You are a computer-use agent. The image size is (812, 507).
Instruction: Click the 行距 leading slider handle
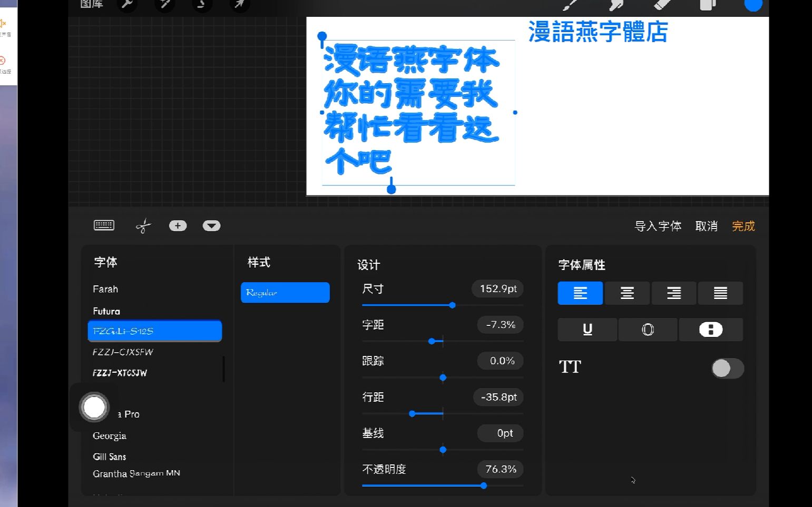[412, 413]
